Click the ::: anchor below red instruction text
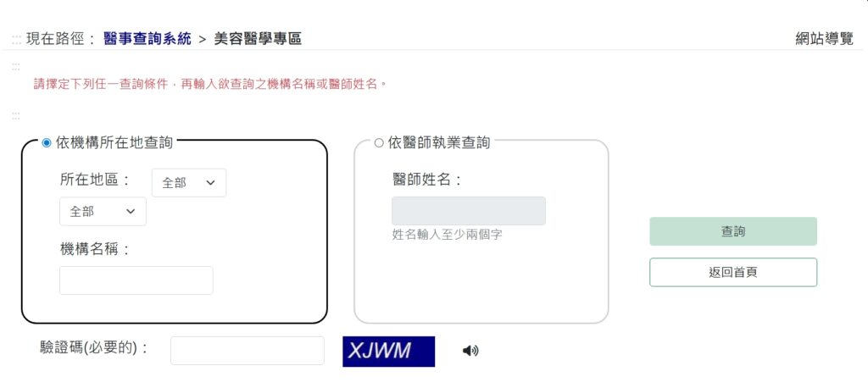 (x=16, y=115)
